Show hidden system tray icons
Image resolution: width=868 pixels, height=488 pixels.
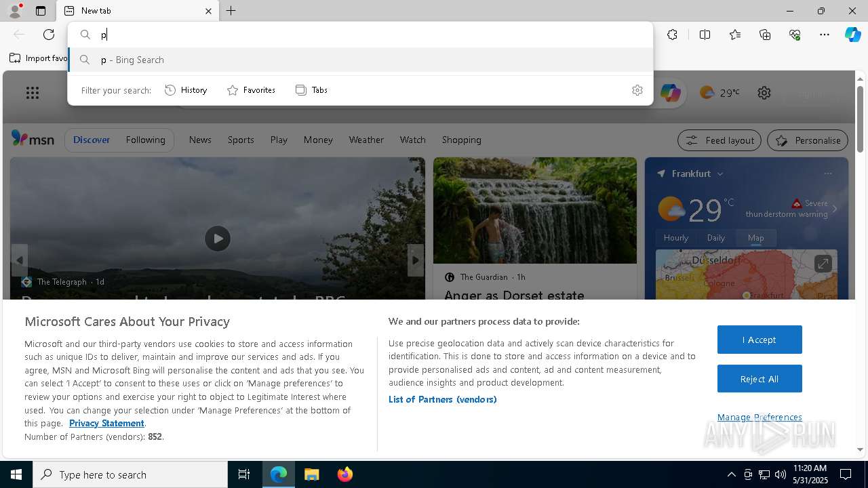tap(731, 474)
